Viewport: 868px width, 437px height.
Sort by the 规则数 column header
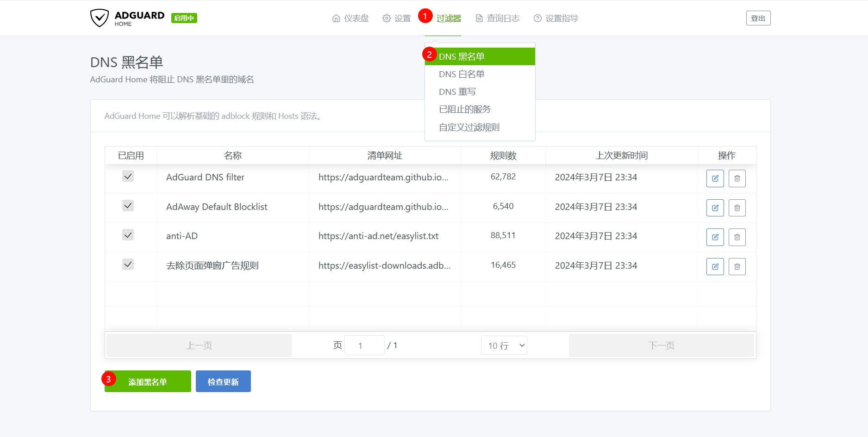(503, 155)
